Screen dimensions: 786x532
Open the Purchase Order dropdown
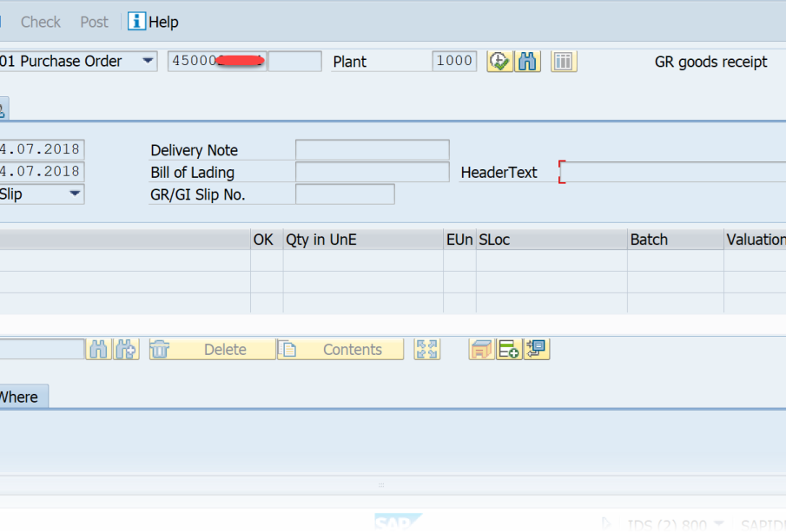[148, 62]
